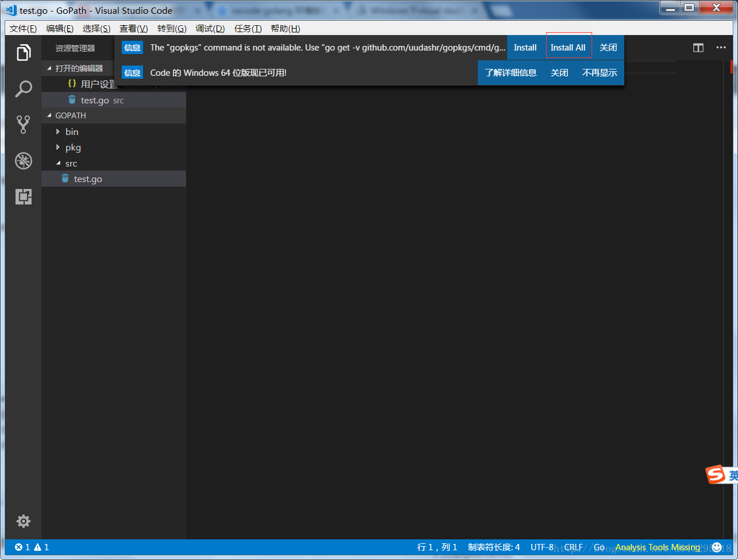Open the Debug view in activity bar
738x560 pixels.
point(23,161)
